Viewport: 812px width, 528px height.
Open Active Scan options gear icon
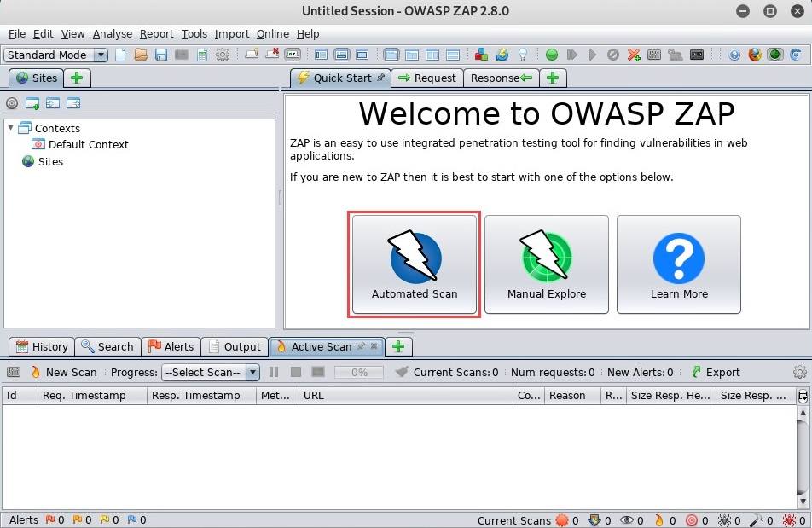click(800, 372)
